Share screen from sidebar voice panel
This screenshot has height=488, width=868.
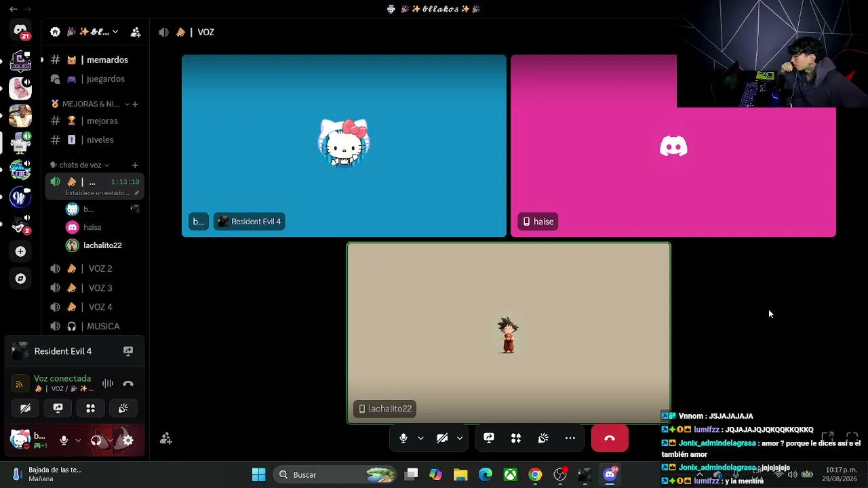[58, 408]
